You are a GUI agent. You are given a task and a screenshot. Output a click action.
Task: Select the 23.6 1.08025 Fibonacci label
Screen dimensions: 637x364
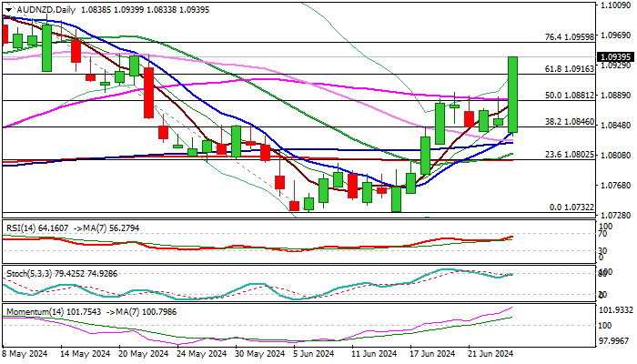point(569,155)
